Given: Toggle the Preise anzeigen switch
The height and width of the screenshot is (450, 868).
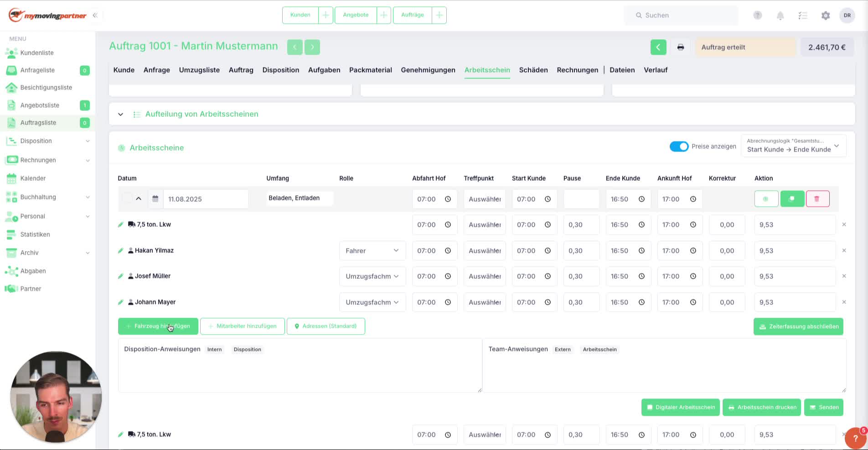Looking at the screenshot, I should [679, 147].
